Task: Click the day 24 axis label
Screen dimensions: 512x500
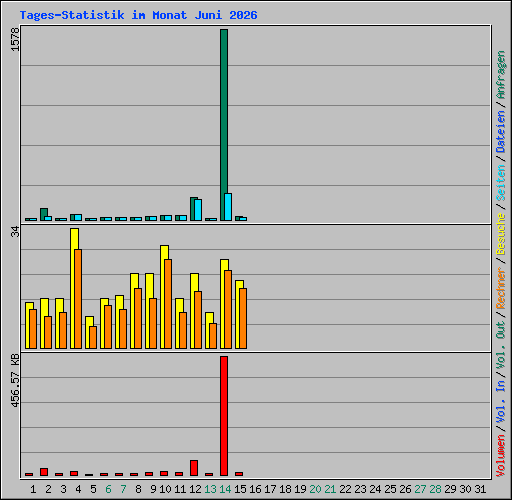Action: pyautogui.click(x=375, y=489)
